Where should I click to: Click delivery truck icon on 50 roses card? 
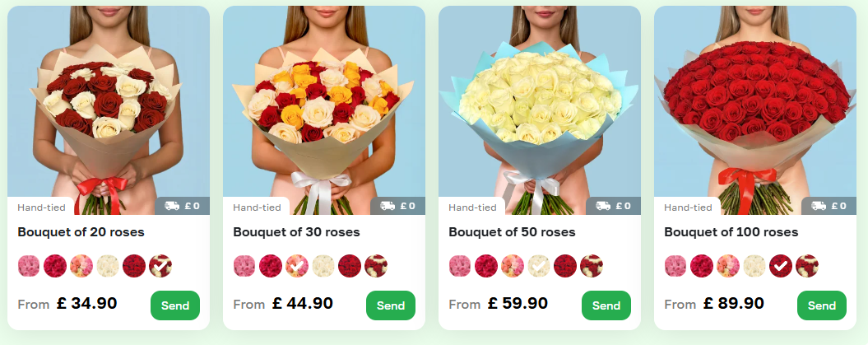[603, 206]
